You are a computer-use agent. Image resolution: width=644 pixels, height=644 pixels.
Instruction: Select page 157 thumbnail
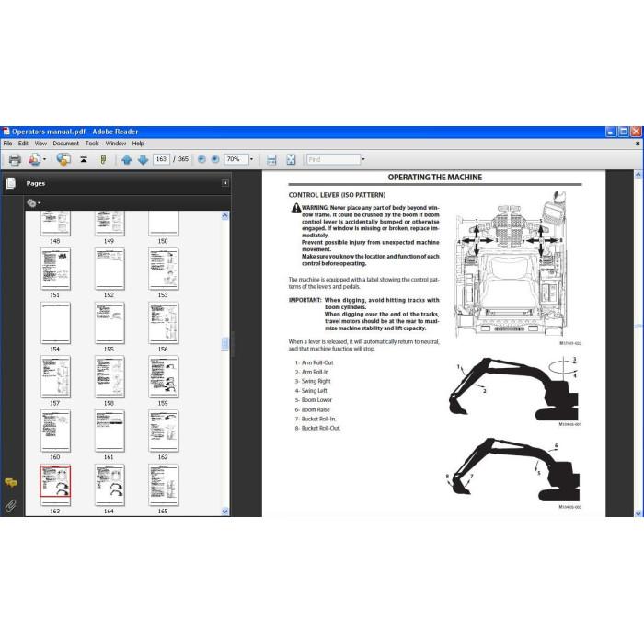[x=55, y=377]
